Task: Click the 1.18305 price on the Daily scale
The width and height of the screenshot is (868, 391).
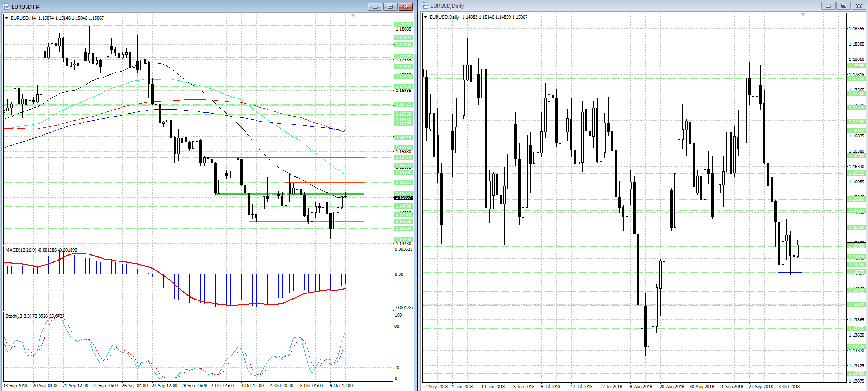Action: 856,44
